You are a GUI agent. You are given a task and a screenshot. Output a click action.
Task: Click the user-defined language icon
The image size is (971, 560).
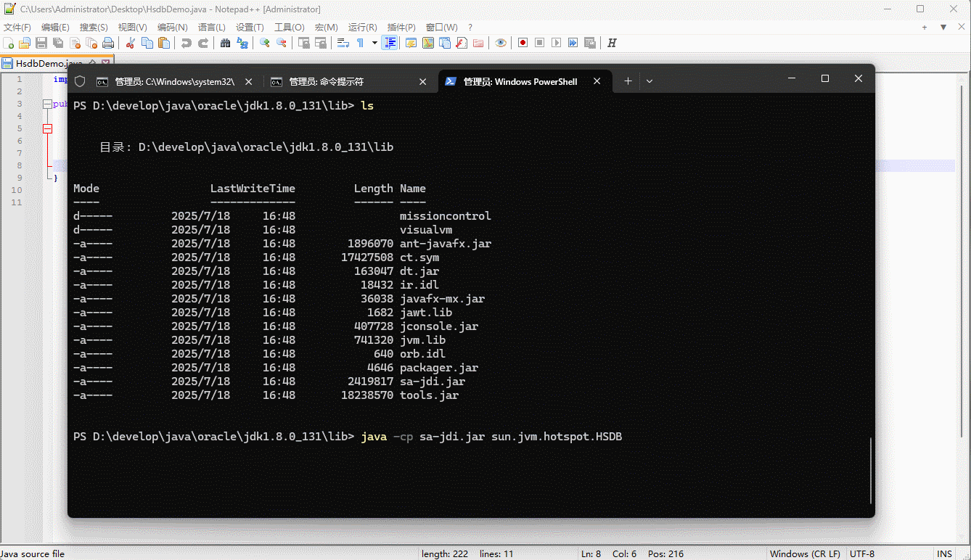(411, 43)
